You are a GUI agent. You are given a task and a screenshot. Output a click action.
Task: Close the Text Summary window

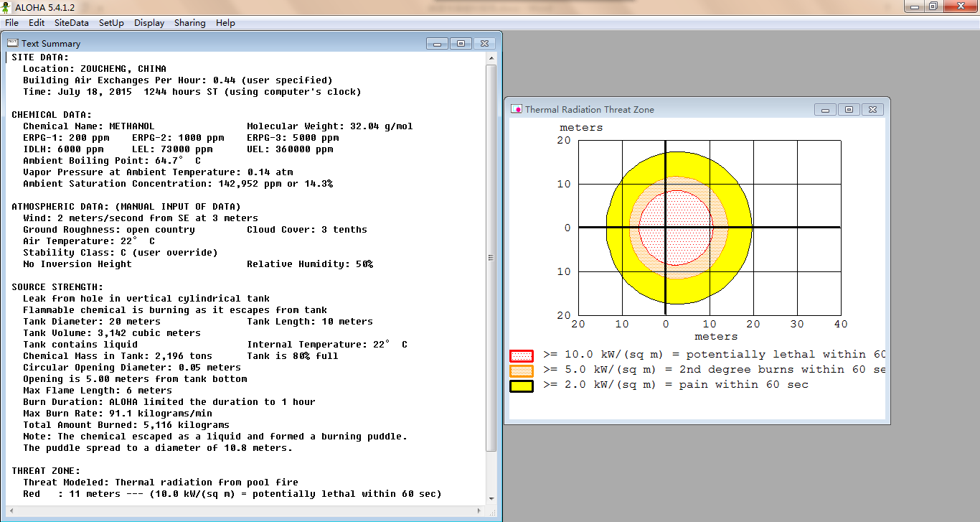485,44
